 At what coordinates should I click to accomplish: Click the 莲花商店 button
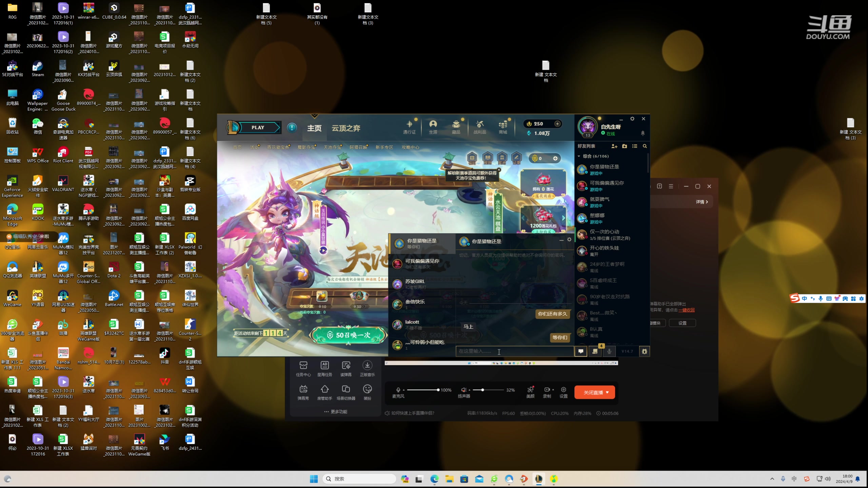click(543, 196)
